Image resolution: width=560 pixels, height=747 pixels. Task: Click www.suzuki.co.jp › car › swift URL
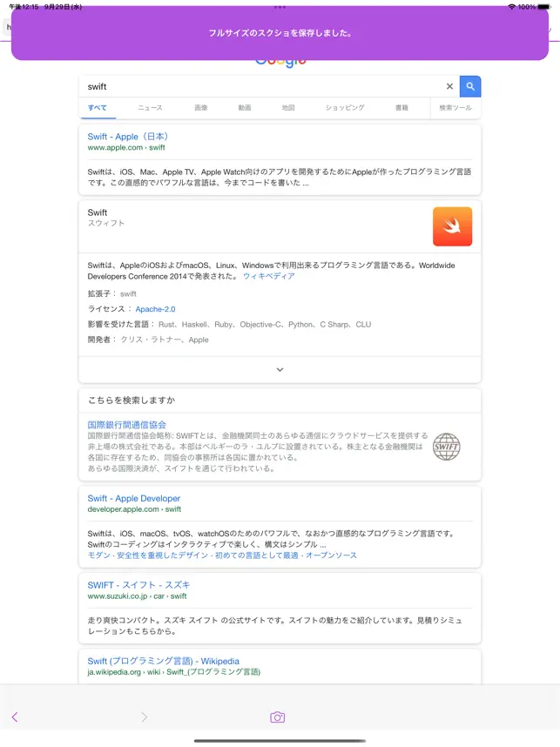(138, 596)
